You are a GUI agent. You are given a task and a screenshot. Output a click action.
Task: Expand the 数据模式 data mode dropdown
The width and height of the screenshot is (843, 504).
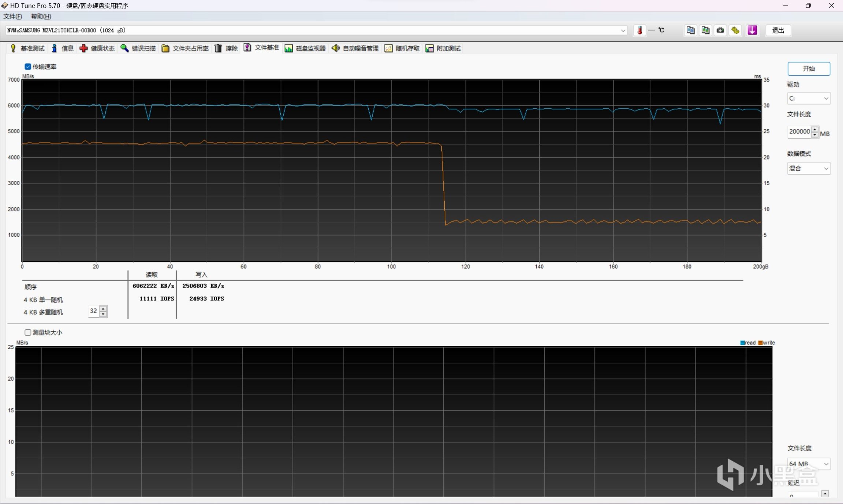point(808,168)
